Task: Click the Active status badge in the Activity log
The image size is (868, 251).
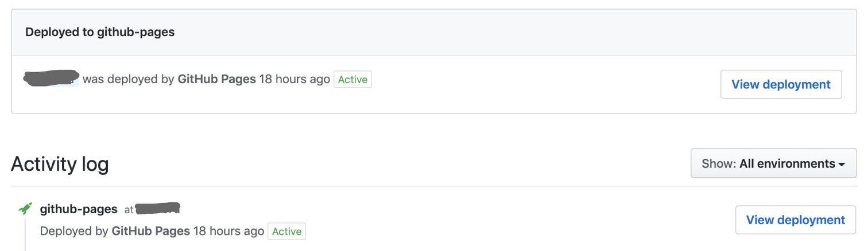Action: [x=286, y=232]
